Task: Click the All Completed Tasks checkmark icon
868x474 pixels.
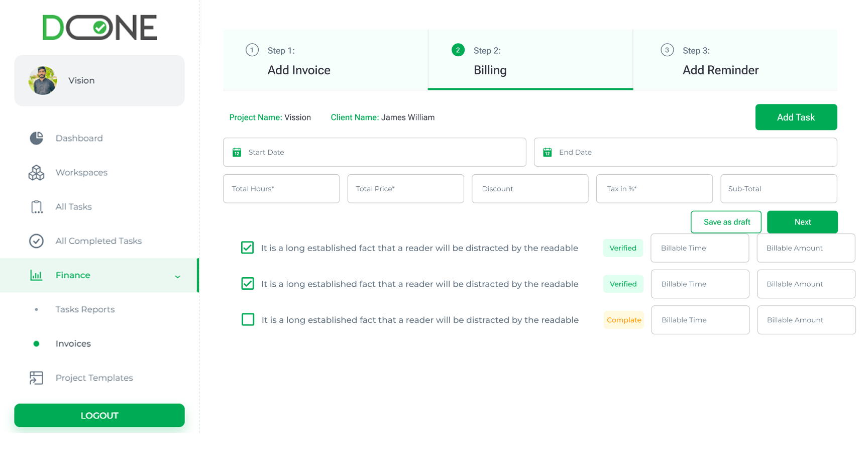Action: (36, 241)
